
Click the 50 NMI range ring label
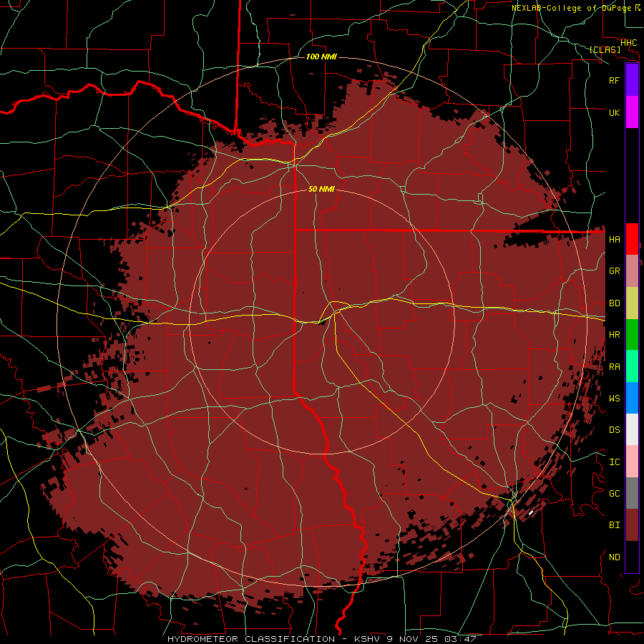tap(321, 189)
